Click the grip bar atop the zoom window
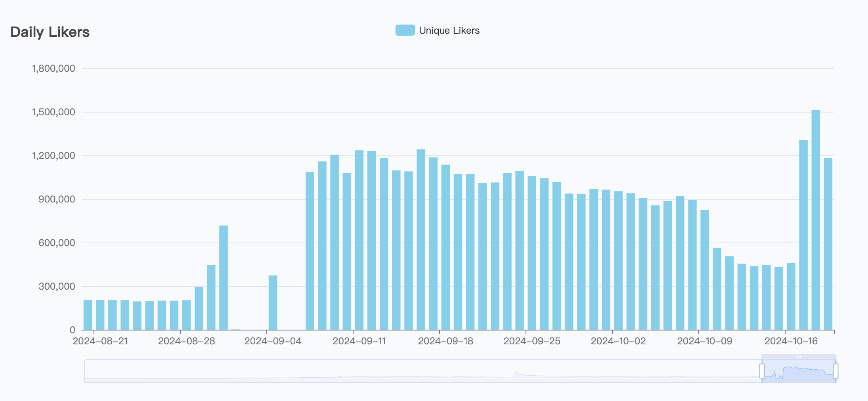The height and width of the screenshot is (401, 868). (x=799, y=357)
